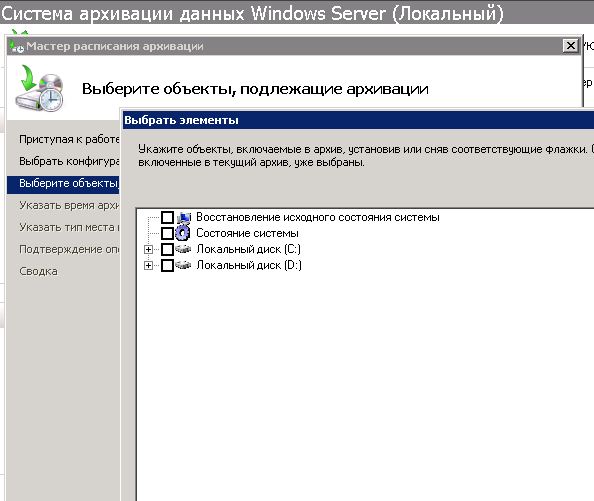The width and height of the screenshot is (594, 501).
Task: Open the 'Выбрать конфигурацию' wizard step
Action: pyautogui.click(x=69, y=161)
